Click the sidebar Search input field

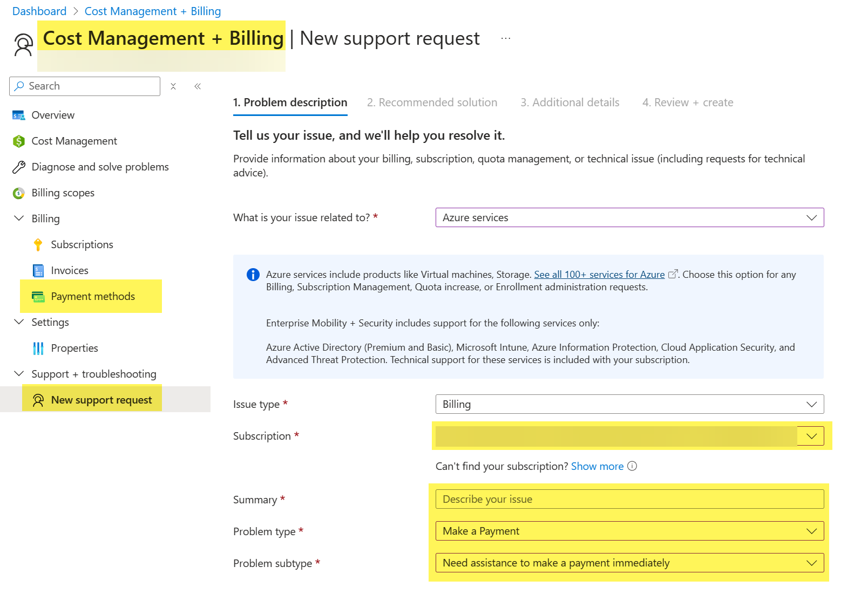(x=85, y=86)
